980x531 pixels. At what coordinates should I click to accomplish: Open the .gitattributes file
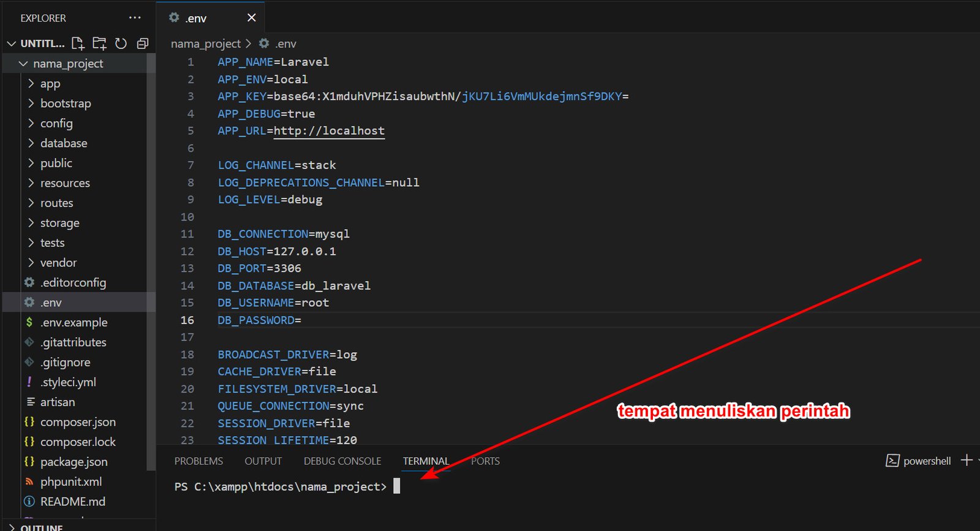click(73, 342)
